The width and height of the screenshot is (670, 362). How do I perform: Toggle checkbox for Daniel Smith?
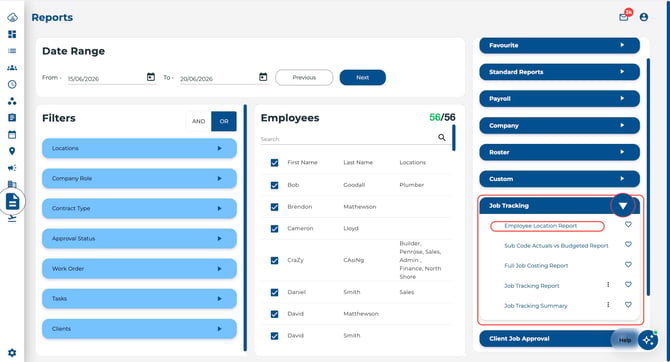click(x=274, y=293)
